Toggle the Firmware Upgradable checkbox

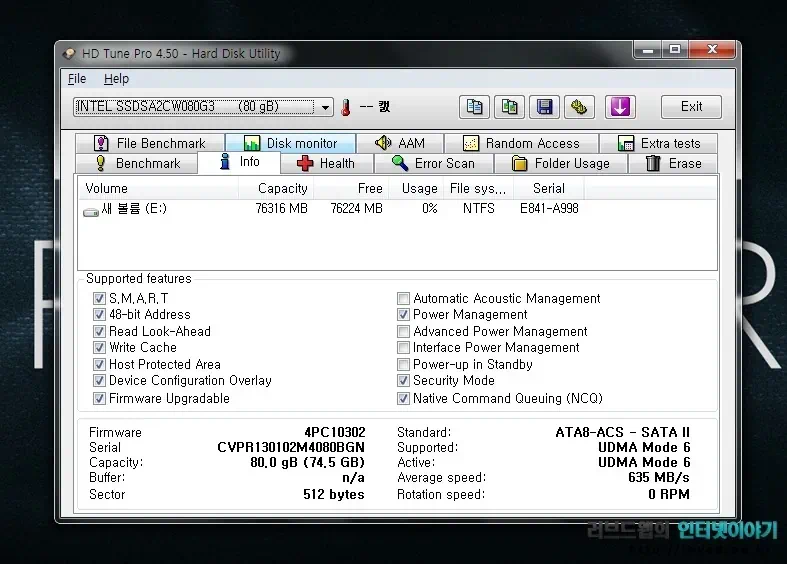99,398
